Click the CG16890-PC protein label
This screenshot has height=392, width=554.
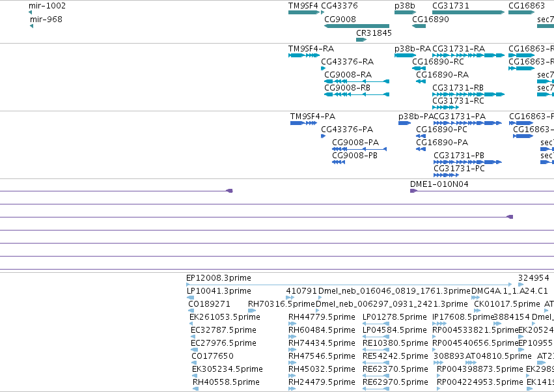coord(441,130)
